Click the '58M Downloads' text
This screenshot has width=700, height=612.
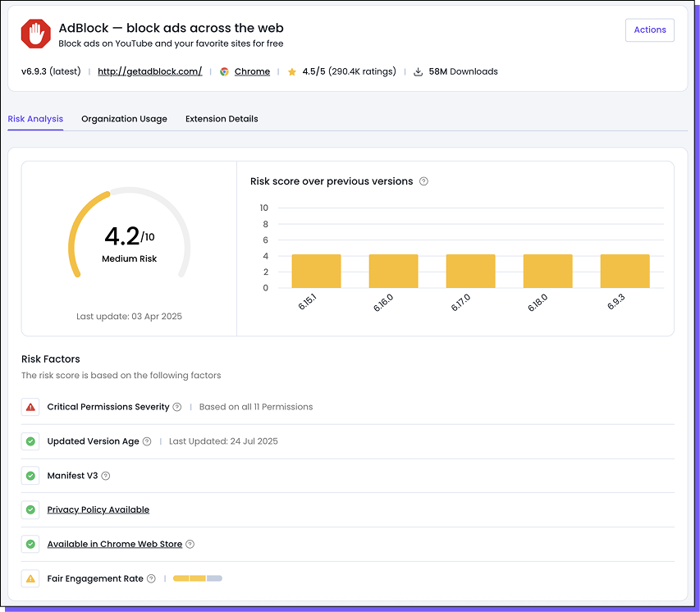464,71
